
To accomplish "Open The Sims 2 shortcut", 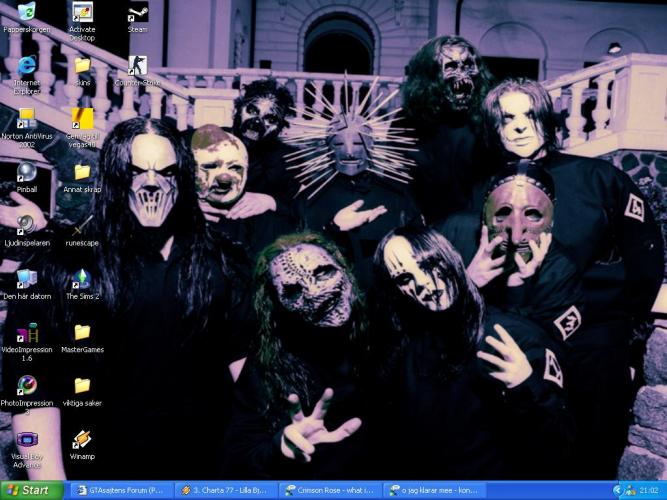I will [82, 279].
